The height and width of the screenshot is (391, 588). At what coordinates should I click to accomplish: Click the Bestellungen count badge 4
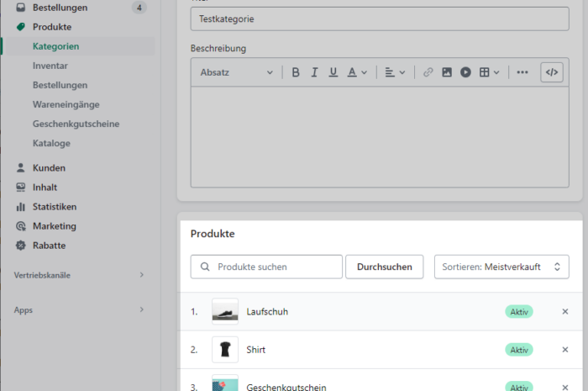(139, 8)
